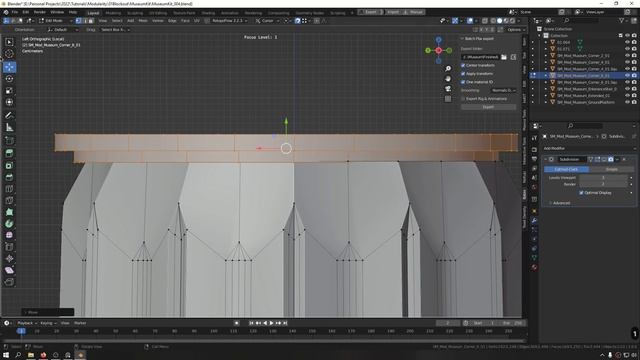Image resolution: width=640 pixels, height=360 pixels.
Task: Select the Simple subdivision button
Action: click(611, 169)
